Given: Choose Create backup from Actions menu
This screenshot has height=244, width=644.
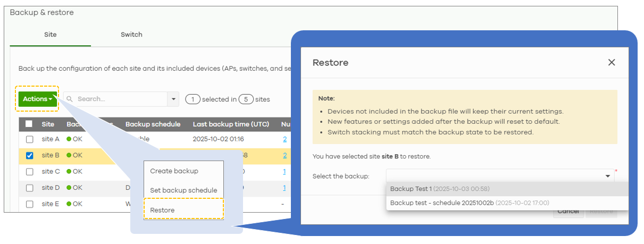Looking at the screenshot, I should (x=174, y=171).
